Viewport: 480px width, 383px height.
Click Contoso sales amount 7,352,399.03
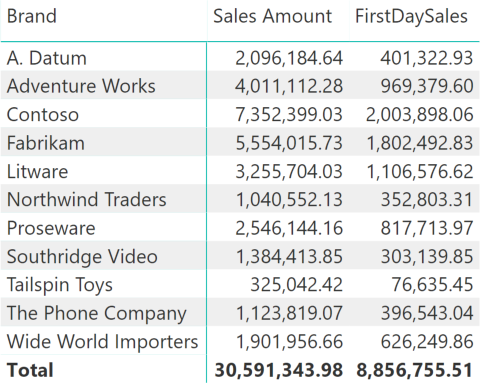pyautogui.click(x=289, y=115)
